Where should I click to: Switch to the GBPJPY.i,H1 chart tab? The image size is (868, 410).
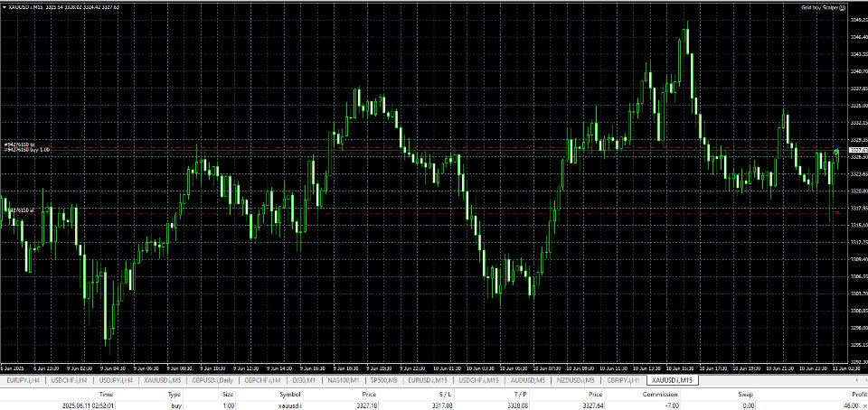coord(624,381)
